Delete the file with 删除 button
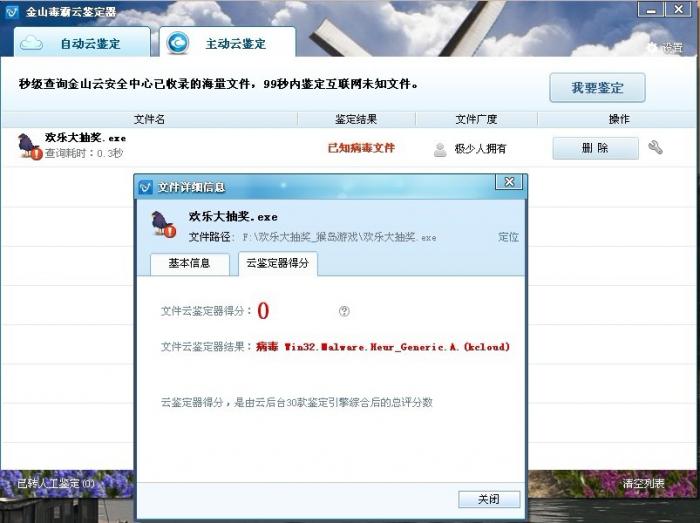The image size is (700, 523). pyautogui.click(x=596, y=148)
